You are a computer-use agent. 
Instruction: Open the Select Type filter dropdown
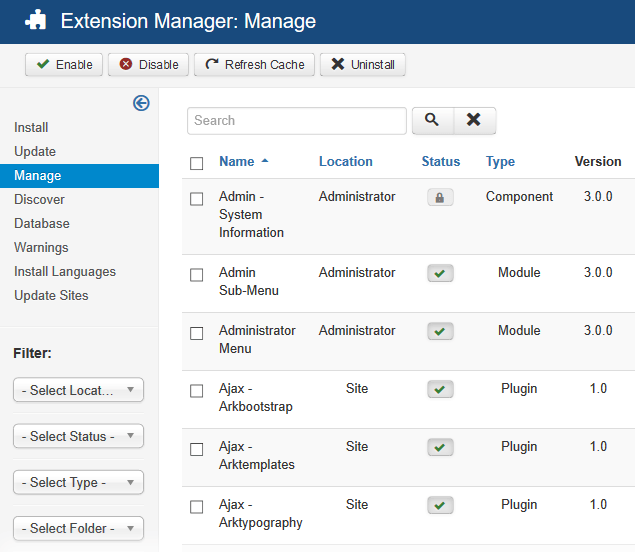[78, 482]
